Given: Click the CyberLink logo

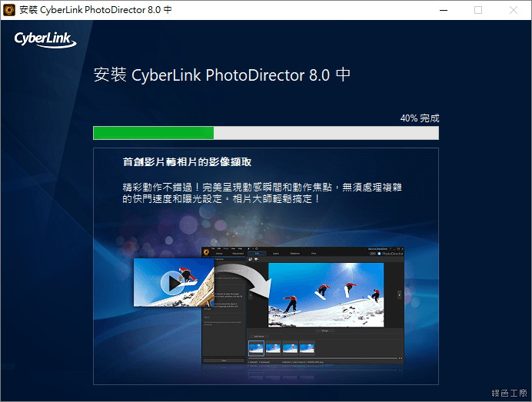Looking at the screenshot, I should coord(45,40).
